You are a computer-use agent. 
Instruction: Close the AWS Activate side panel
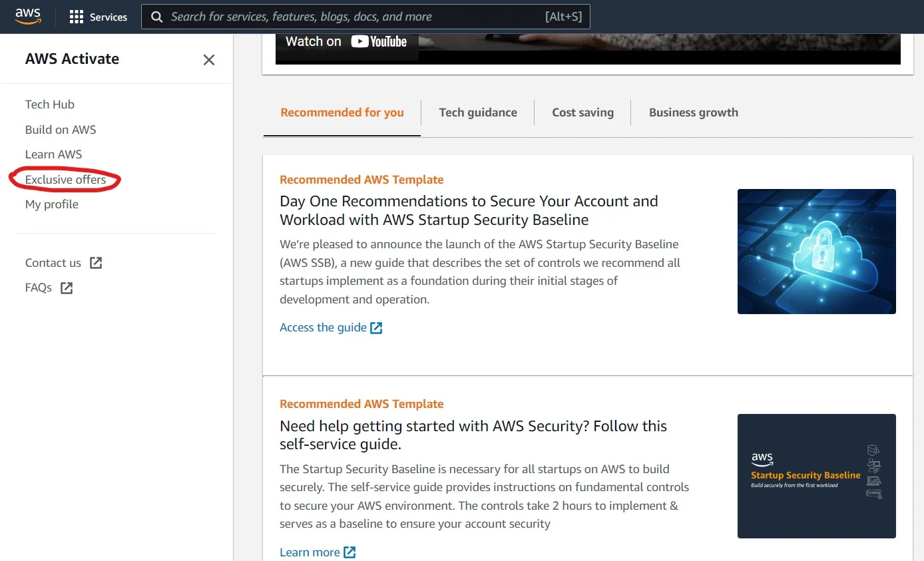click(x=209, y=60)
